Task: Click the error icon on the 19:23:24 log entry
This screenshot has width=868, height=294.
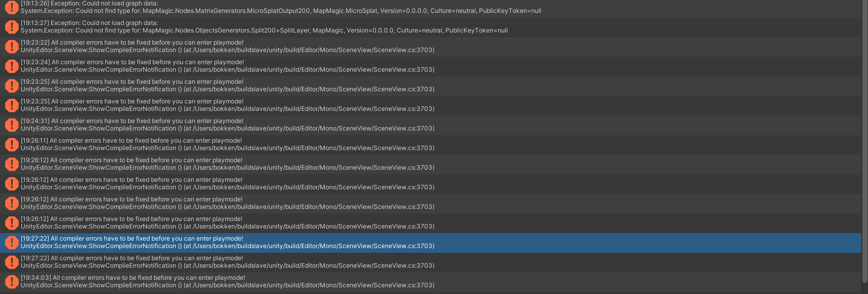Action: 12,66
